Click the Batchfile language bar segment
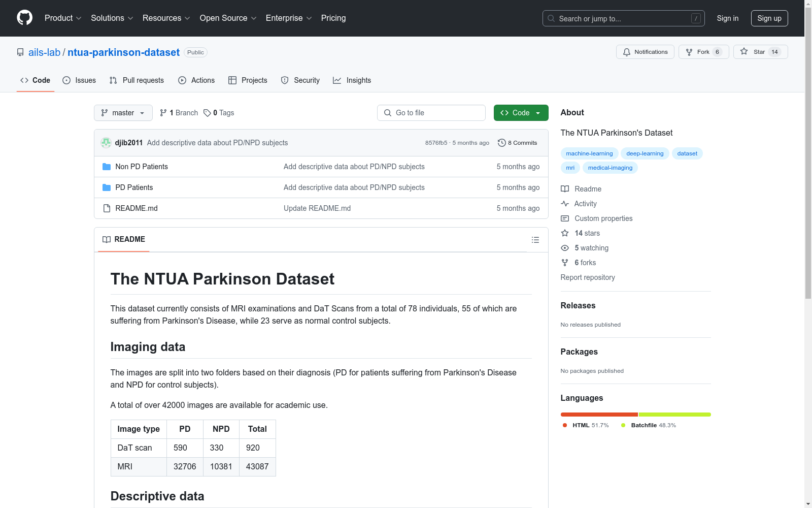The height and width of the screenshot is (508, 812). tap(675, 415)
